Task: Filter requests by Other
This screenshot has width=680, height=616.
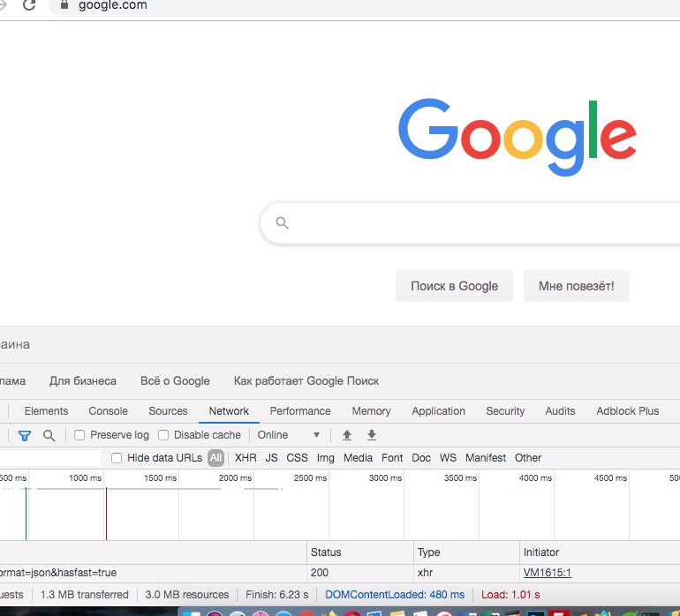Action: pyautogui.click(x=528, y=458)
